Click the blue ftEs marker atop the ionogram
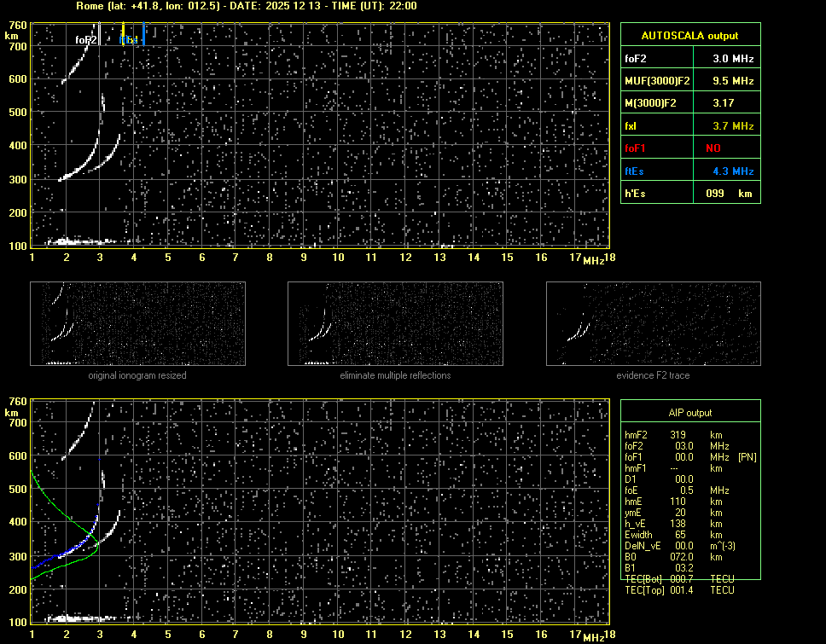The width and height of the screenshot is (826, 644). pyautogui.click(x=144, y=36)
